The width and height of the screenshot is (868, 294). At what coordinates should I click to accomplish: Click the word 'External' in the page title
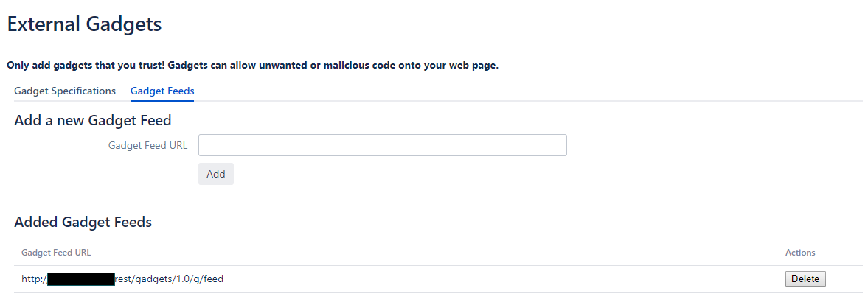44,24
